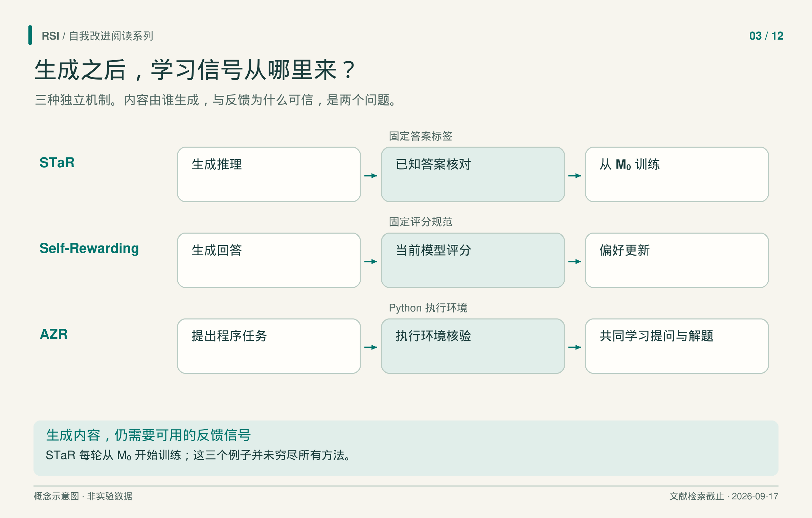Click the page number 03 / 12
Image resolution: width=812 pixels, height=518 pixels.
[766, 36]
